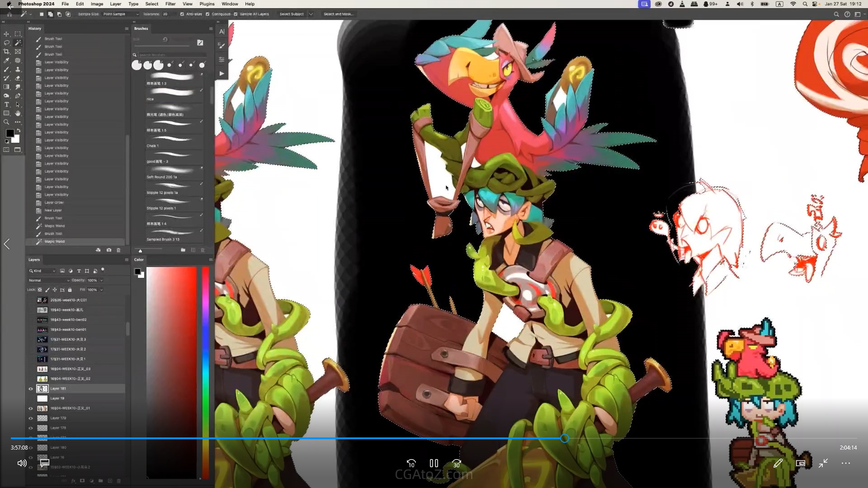Select the Eyedropper tool
The image size is (868, 488).
(x=6, y=61)
